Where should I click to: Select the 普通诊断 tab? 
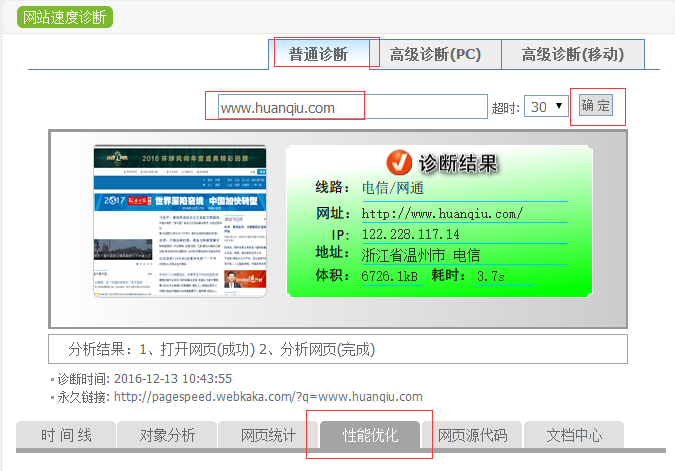pyautogui.click(x=319, y=54)
